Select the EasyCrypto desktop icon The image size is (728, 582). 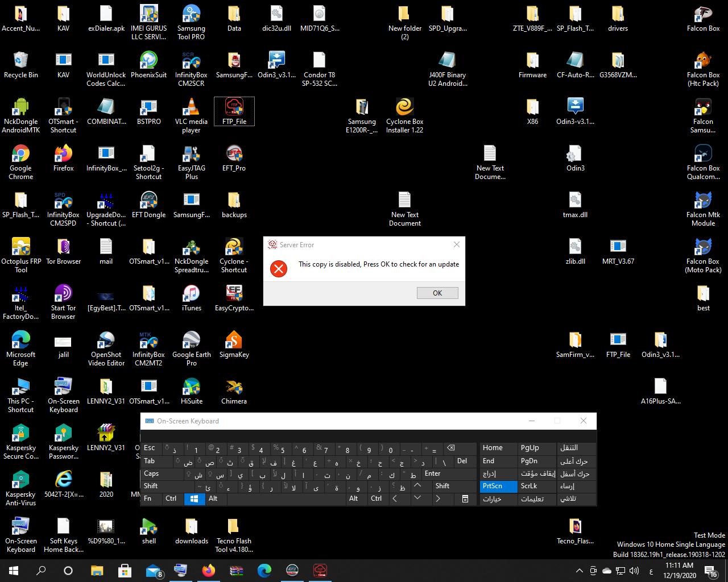[234, 298]
